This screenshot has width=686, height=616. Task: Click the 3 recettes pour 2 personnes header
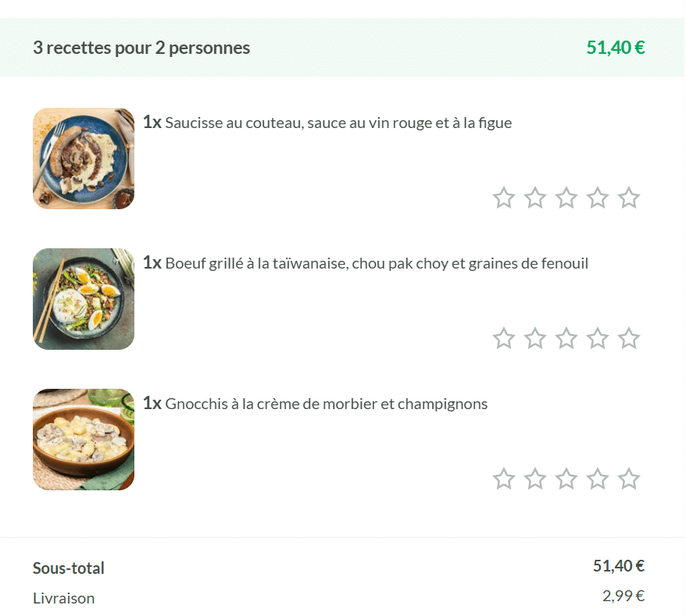click(141, 48)
